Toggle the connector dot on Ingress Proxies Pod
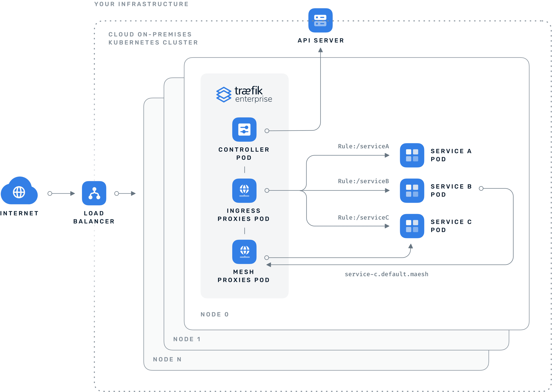Image resolution: width=552 pixels, height=392 pixels. [267, 191]
